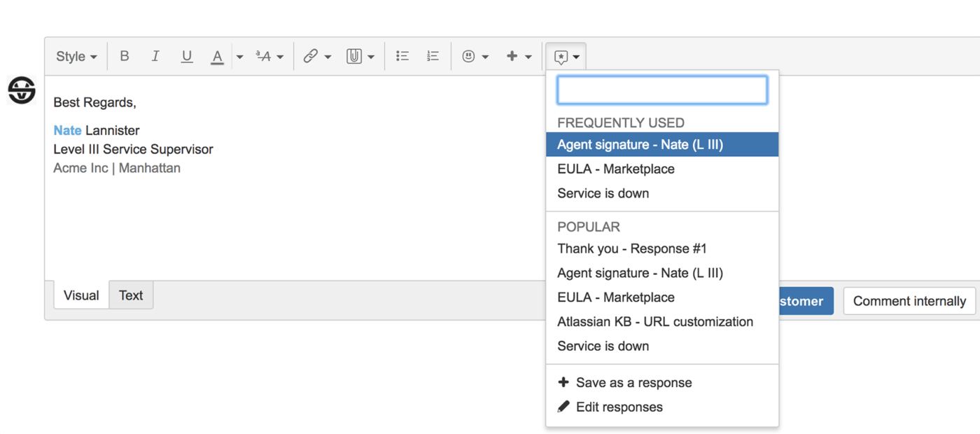This screenshot has width=980, height=434.
Task: Focus the canned response search field
Action: pos(662,90)
